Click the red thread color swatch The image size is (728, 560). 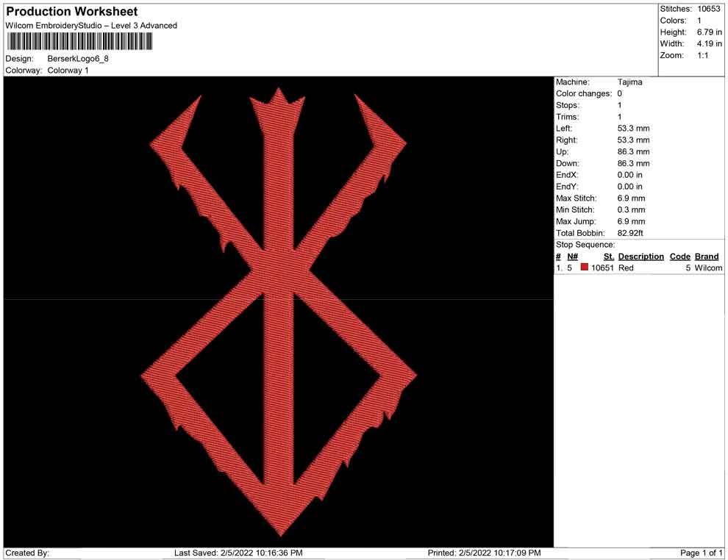click(584, 268)
